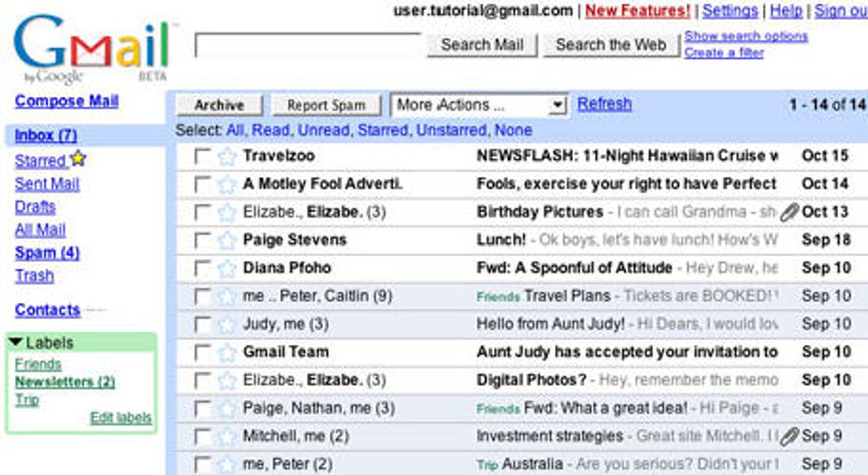
Task: Click the Search Mail button
Action: point(482,45)
